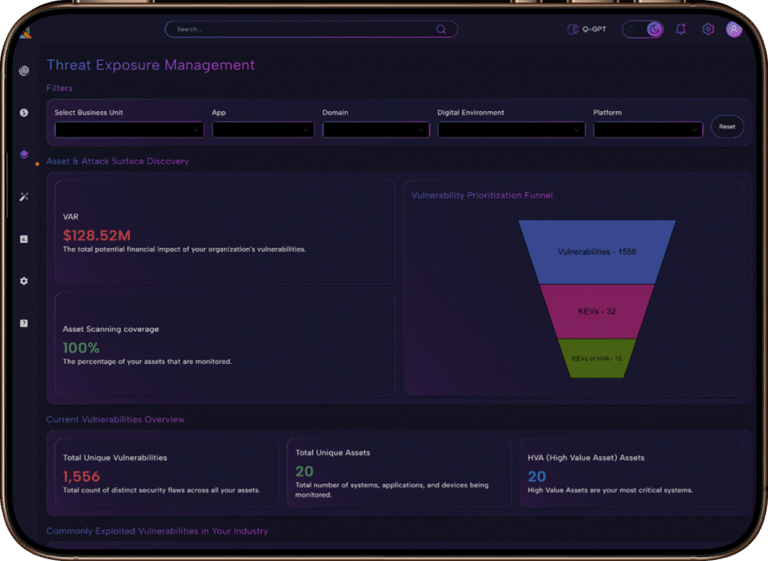Click the user profile avatar
This screenshot has width=768, height=561.
734,29
